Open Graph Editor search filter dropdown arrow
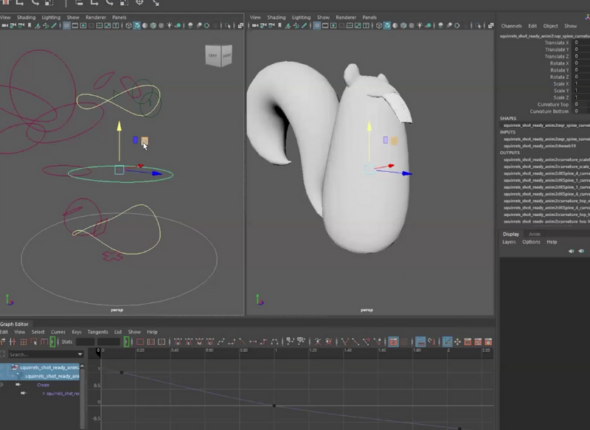The width and height of the screenshot is (590, 430). click(x=80, y=354)
